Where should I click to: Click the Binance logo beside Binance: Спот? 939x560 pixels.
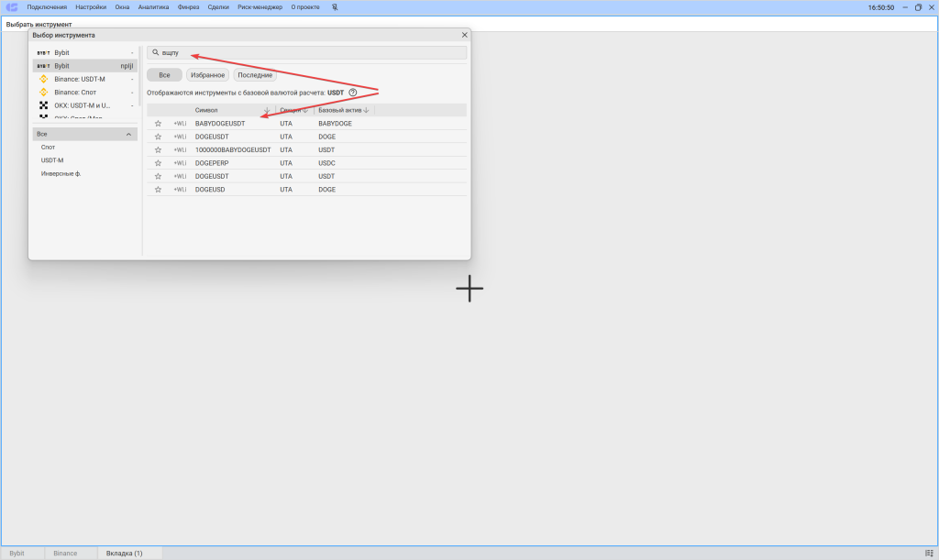pyautogui.click(x=43, y=93)
